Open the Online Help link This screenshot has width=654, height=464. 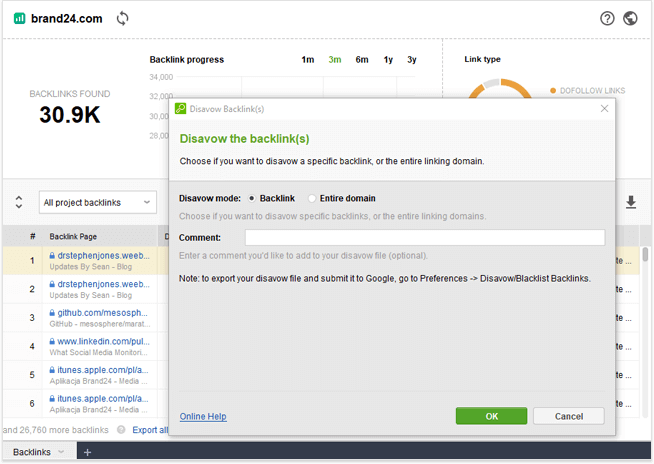pos(203,416)
